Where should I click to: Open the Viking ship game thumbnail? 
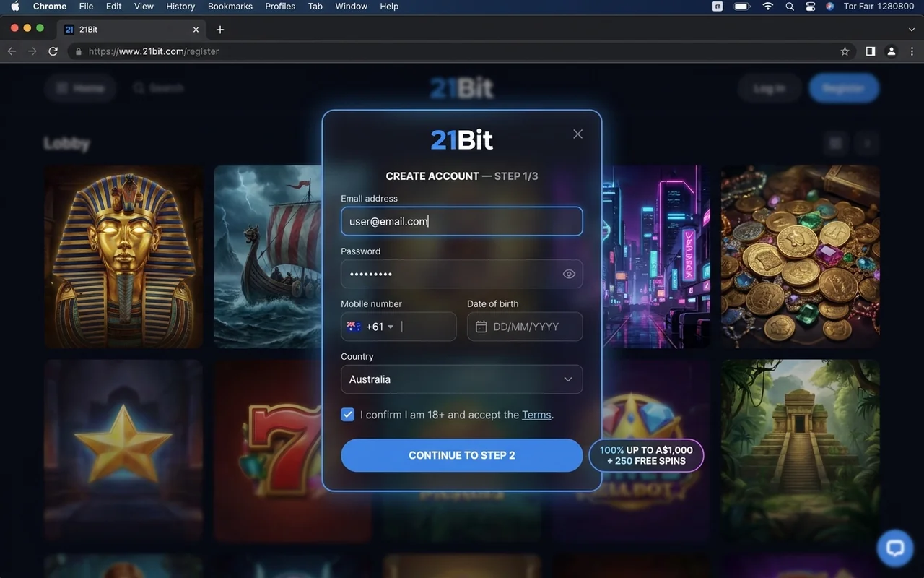pyautogui.click(x=268, y=256)
